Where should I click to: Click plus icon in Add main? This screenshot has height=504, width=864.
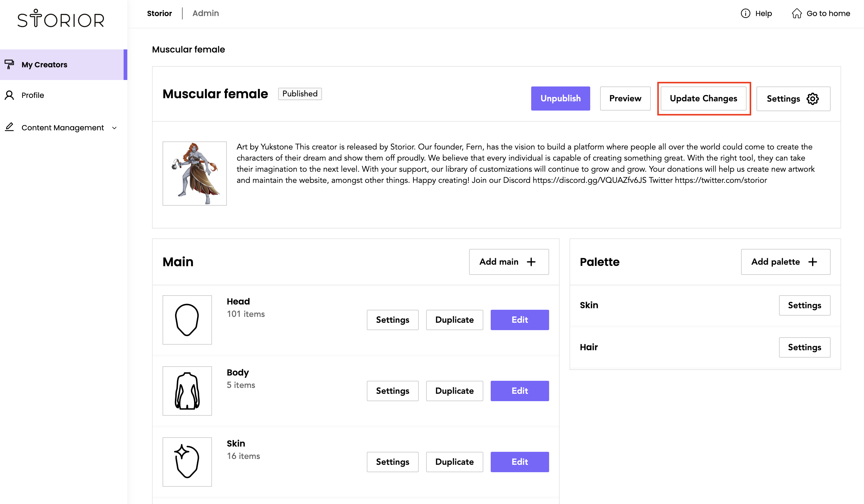(531, 262)
